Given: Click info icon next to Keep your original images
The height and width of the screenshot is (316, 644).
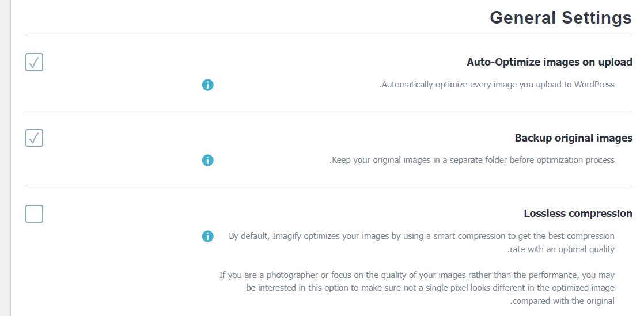Looking at the screenshot, I should point(208,161).
